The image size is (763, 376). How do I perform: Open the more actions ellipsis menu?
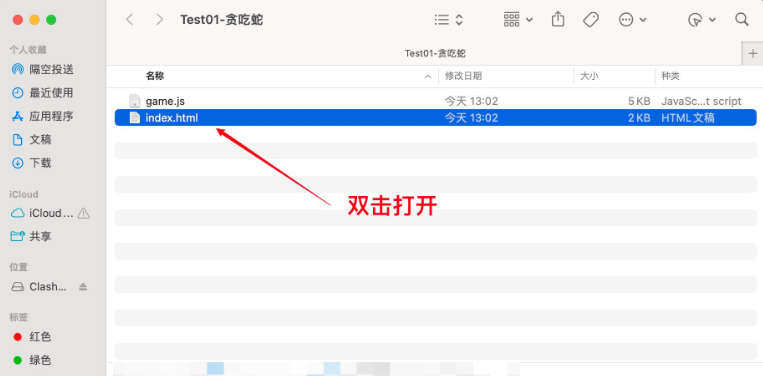(x=632, y=19)
